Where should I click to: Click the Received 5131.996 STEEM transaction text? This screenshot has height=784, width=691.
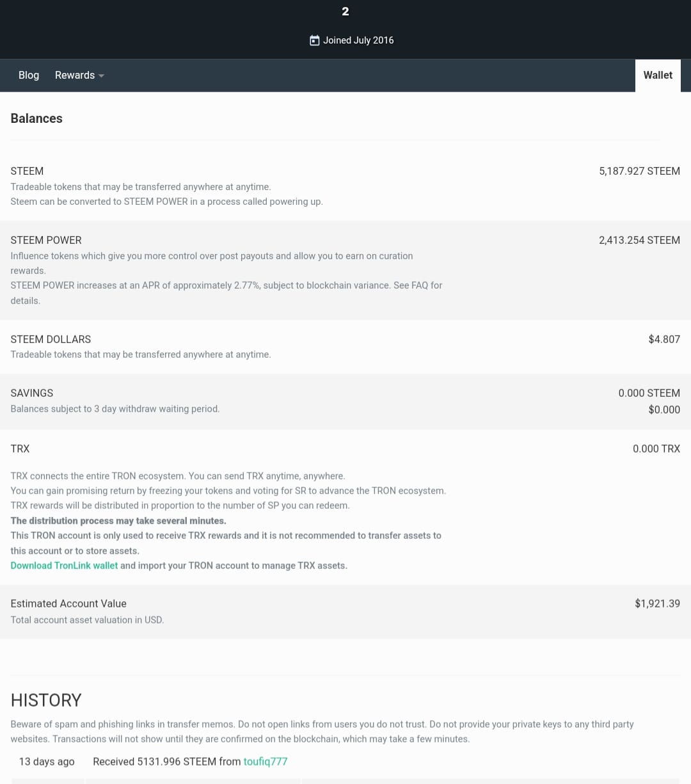pyautogui.click(x=166, y=762)
